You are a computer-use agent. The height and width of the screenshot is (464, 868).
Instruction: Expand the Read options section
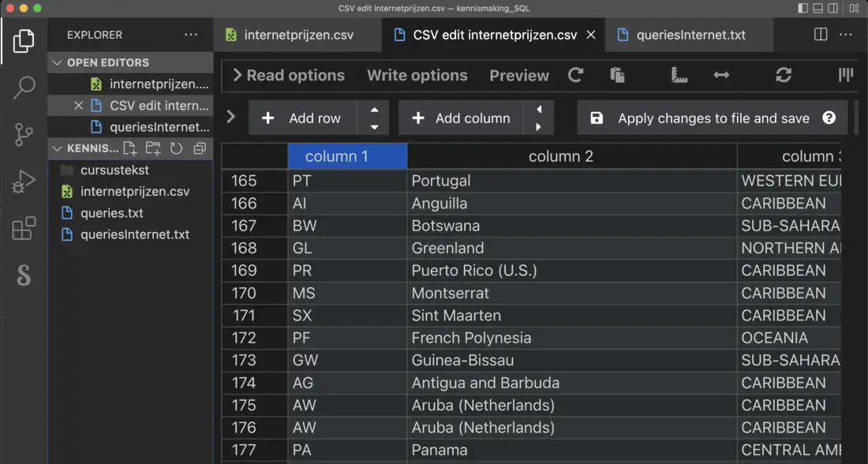(x=288, y=75)
